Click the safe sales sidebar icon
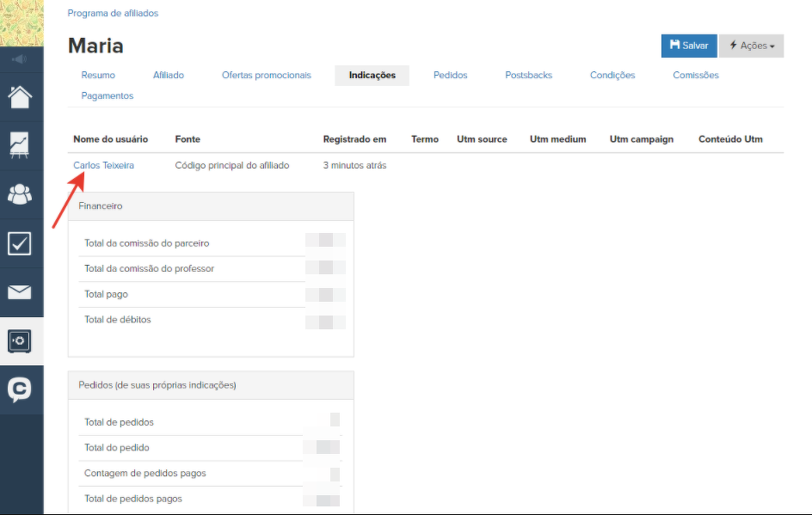This screenshot has width=812, height=515. (21, 341)
